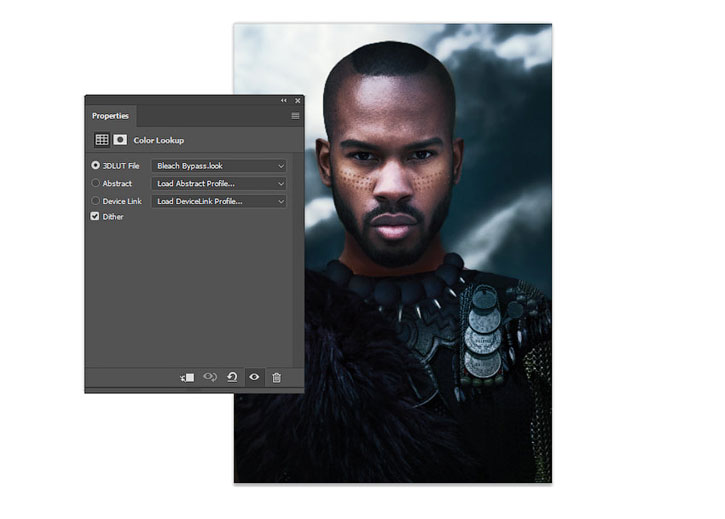Click the Color Lookup grid icon

102,140
